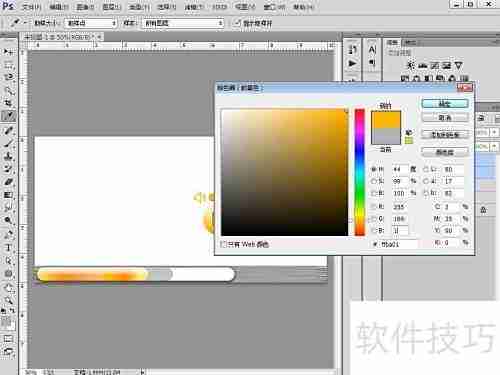500x375 pixels.
Task: Open the Color Libraries button
Action: [x=445, y=152]
